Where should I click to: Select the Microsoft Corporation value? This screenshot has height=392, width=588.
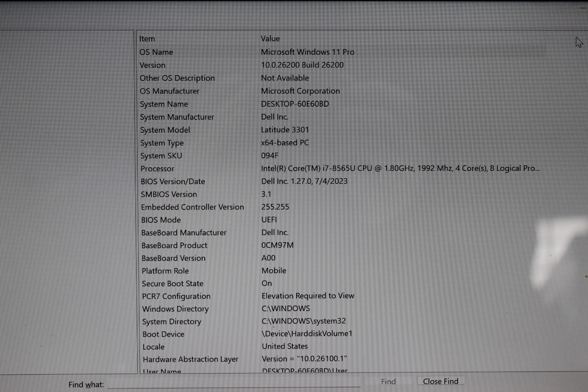pyautogui.click(x=300, y=91)
